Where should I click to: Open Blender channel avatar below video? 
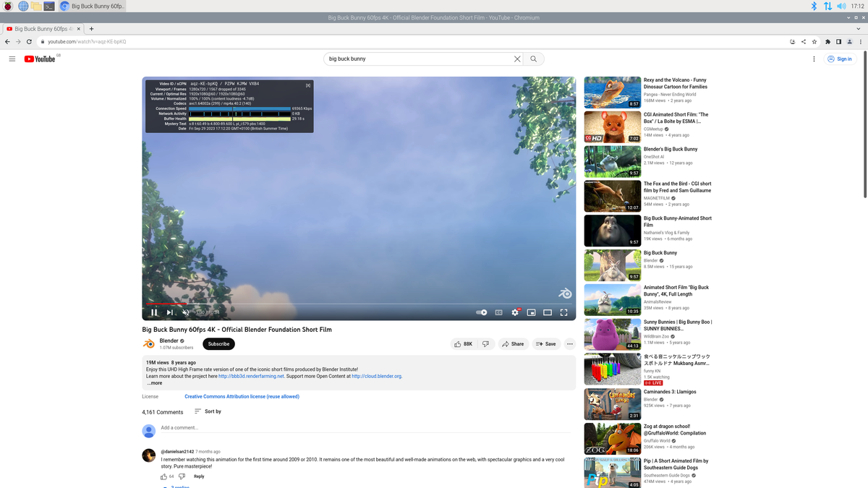point(148,344)
